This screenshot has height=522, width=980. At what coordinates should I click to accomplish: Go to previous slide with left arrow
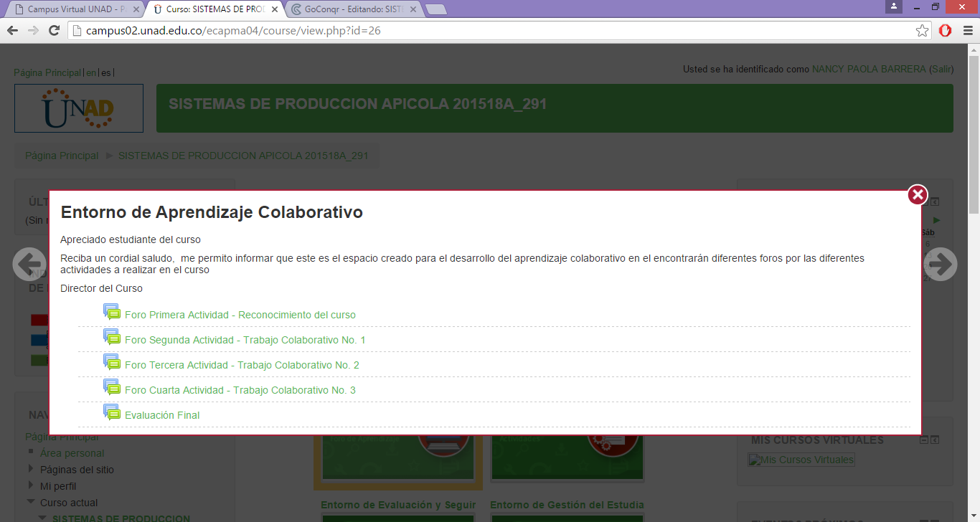point(29,264)
